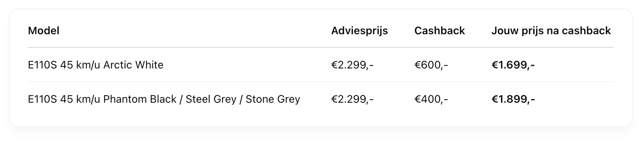Viewport: 644px width, 143px height.
Task: Click the €2.299,- price for Phantom Black
Action: tap(352, 99)
